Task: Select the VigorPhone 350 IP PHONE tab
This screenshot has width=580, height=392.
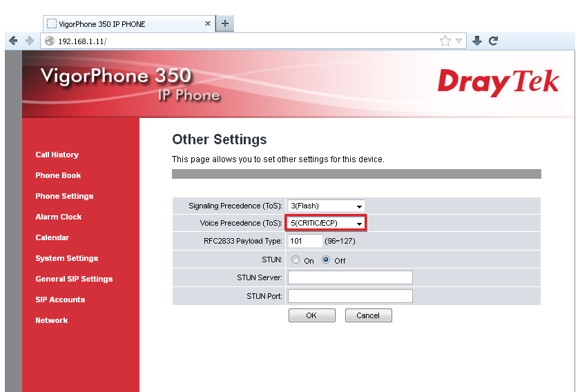Action: click(129, 23)
